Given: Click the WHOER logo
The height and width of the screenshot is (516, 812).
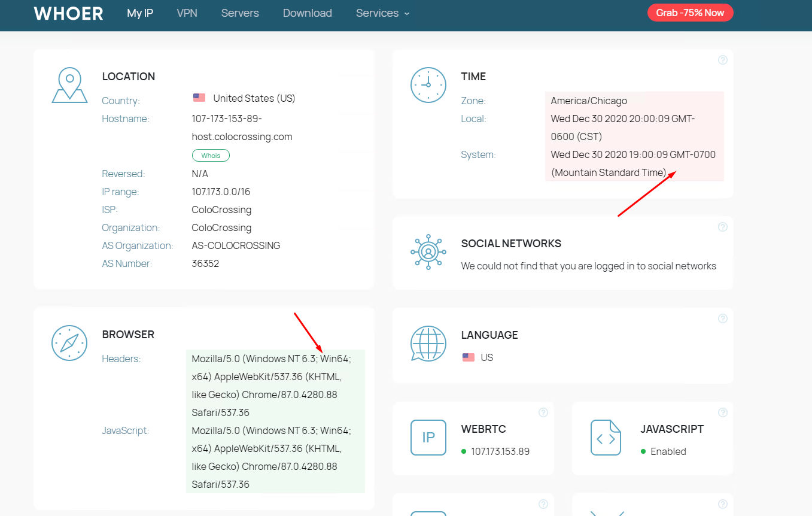Looking at the screenshot, I should (x=68, y=13).
